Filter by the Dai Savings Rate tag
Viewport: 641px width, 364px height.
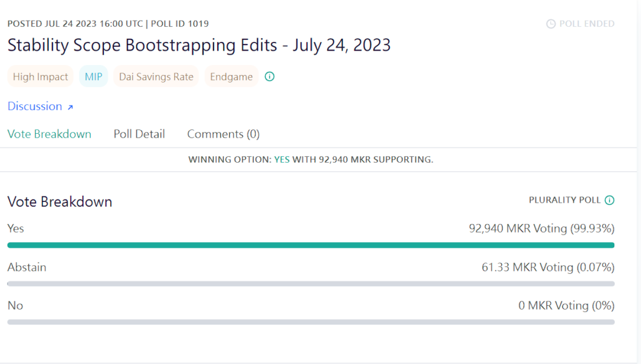[156, 77]
